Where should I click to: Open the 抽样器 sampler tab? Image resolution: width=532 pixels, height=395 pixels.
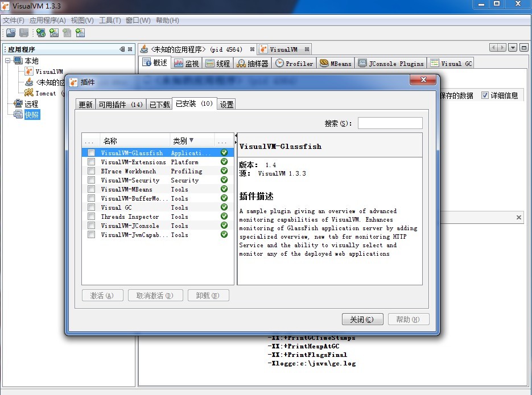pyautogui.click(x=253, y=63)
